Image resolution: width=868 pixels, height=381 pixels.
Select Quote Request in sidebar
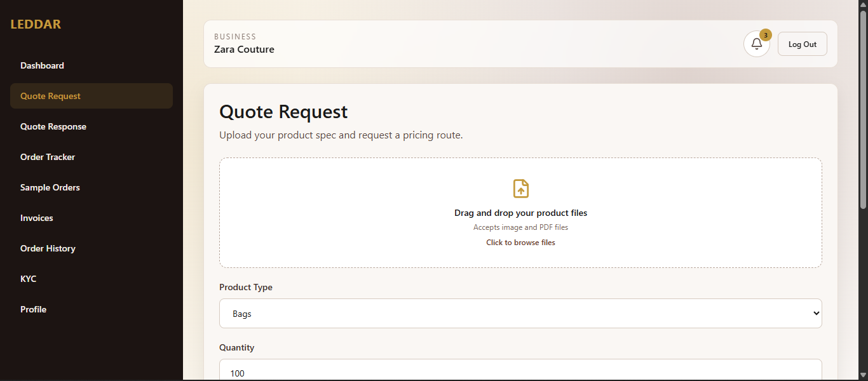(x=92, y=96)
